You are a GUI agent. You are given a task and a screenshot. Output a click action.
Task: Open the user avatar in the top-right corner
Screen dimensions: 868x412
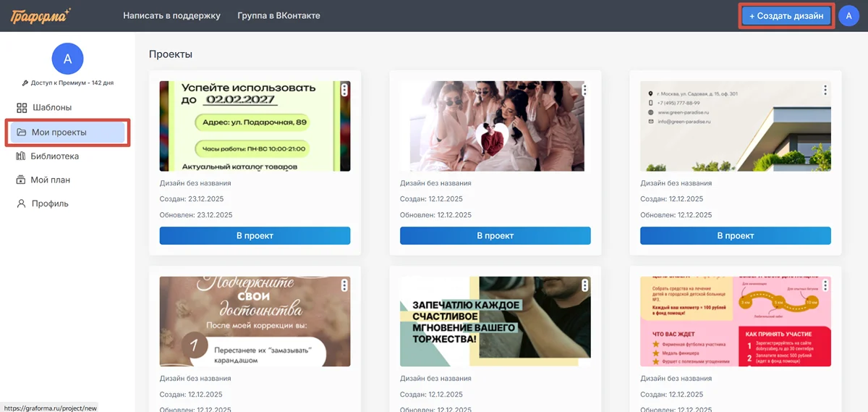click(848, 16)
